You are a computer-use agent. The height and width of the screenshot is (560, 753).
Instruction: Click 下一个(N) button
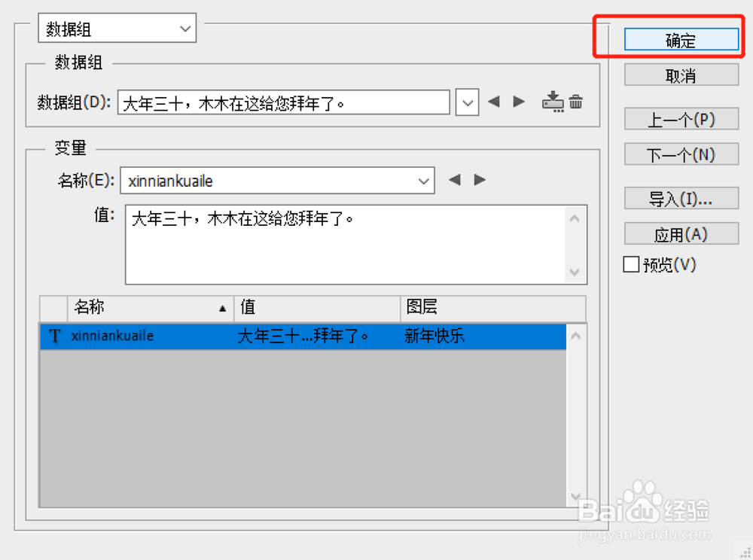click(681, 154)
